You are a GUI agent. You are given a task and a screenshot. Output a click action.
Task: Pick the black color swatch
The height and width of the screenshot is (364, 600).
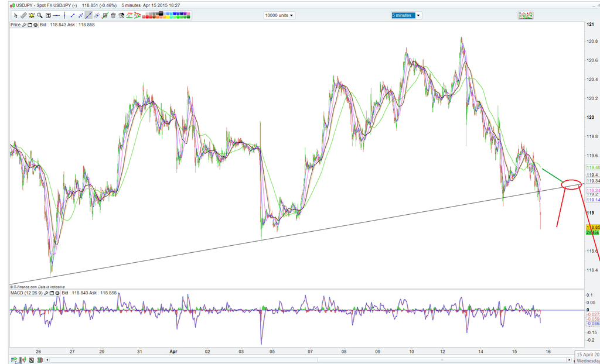click(x=161, y=13)
